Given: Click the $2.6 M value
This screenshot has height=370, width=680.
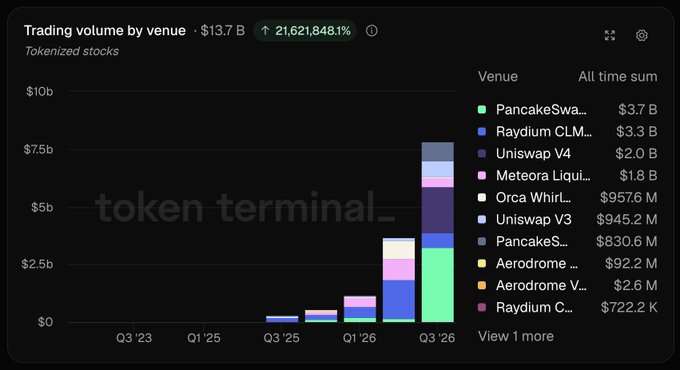Looking at the screenshot, I should click(x=635, y=285).
